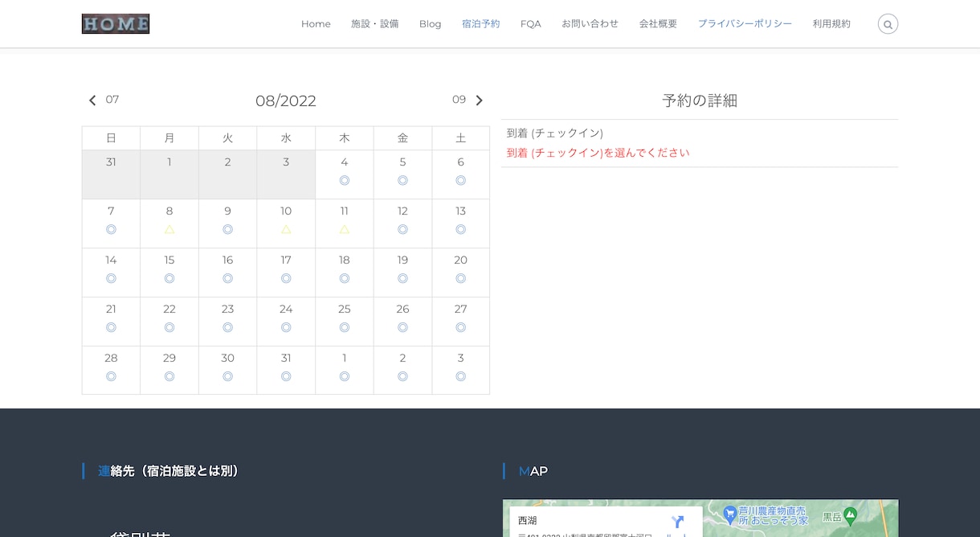This screenshot has width=980, height=537.
Task: Click the 西湖 map info card
Action: (606, 522)
